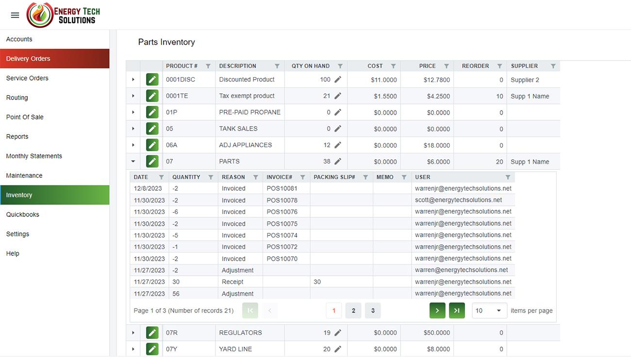The height and width of the screenshot is (364, 631).
Task: Jump to last page of history records
Action: pyautogui.click(x=457, y=311)
